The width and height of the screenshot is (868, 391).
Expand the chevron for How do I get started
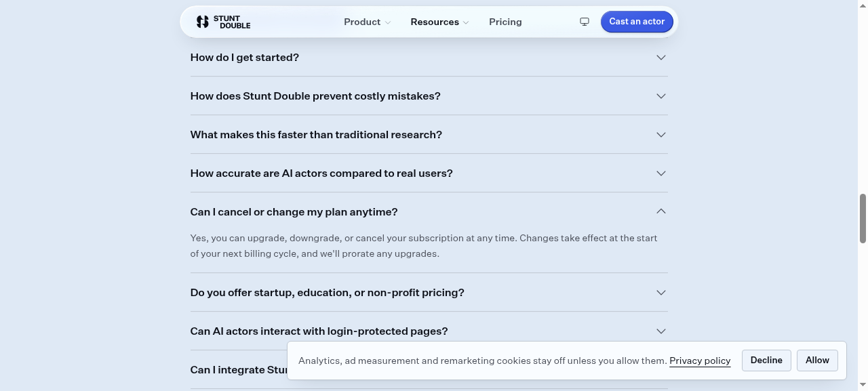661,58
